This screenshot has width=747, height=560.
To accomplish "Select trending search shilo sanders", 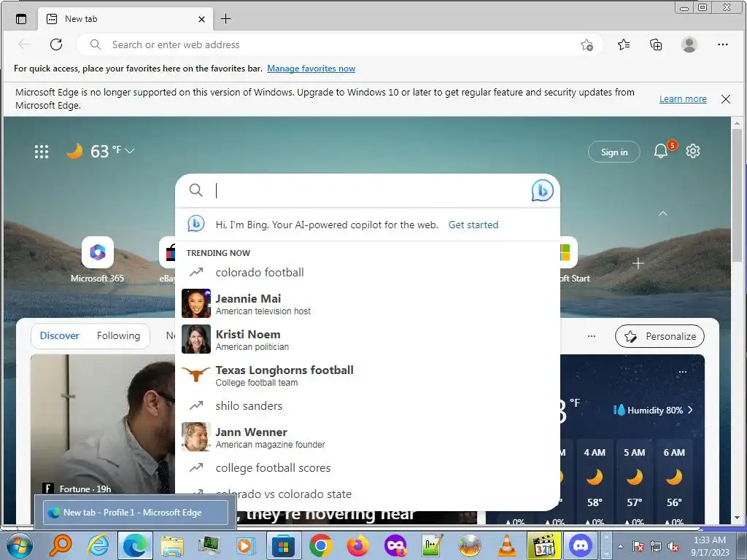I will [x=368, y=405].
